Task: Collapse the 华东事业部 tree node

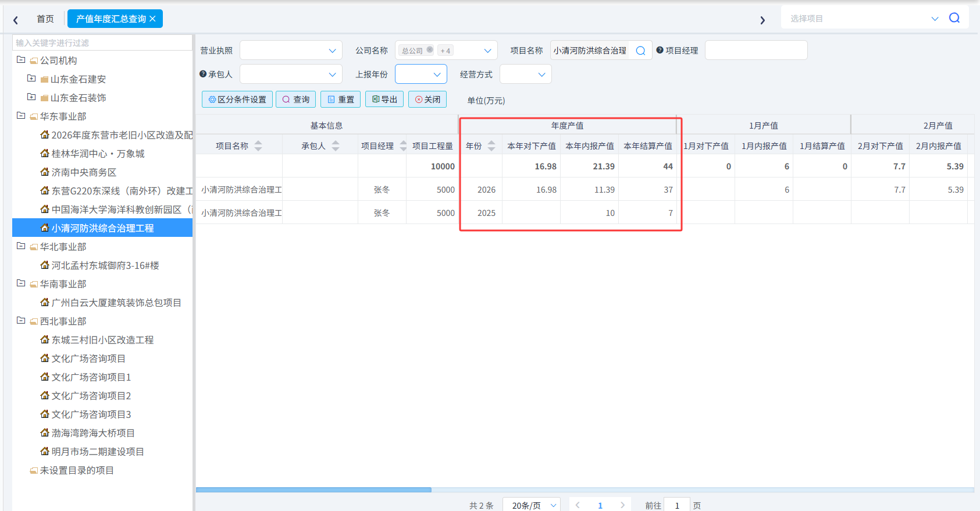Action: tap(21, 116)
